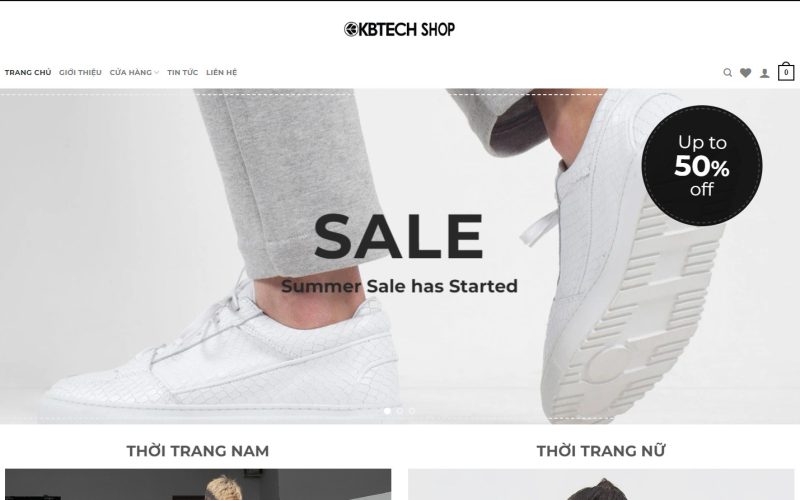This screenshot has width=800, height=500.
Task: Select the third slider dot
Action: (412, 411)
